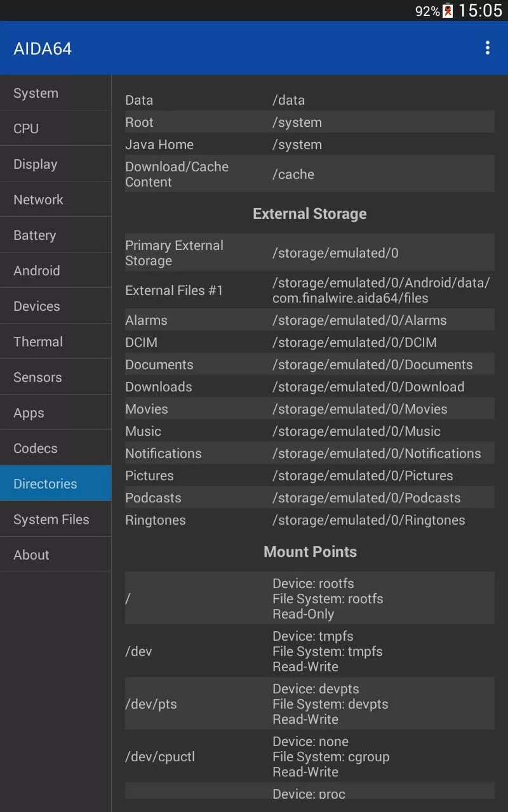Open the Network section
Viewport: 508px width, 812px height.
(x=55, y=200)
